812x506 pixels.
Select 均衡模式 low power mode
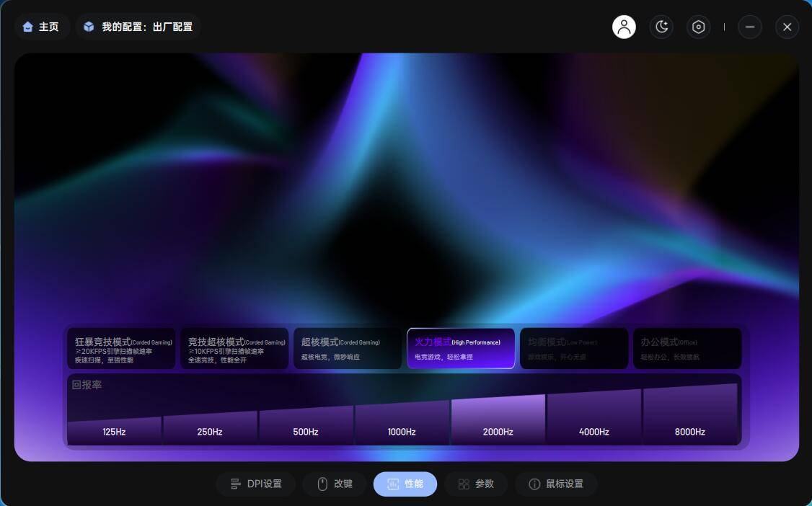(x=574, y=348)
